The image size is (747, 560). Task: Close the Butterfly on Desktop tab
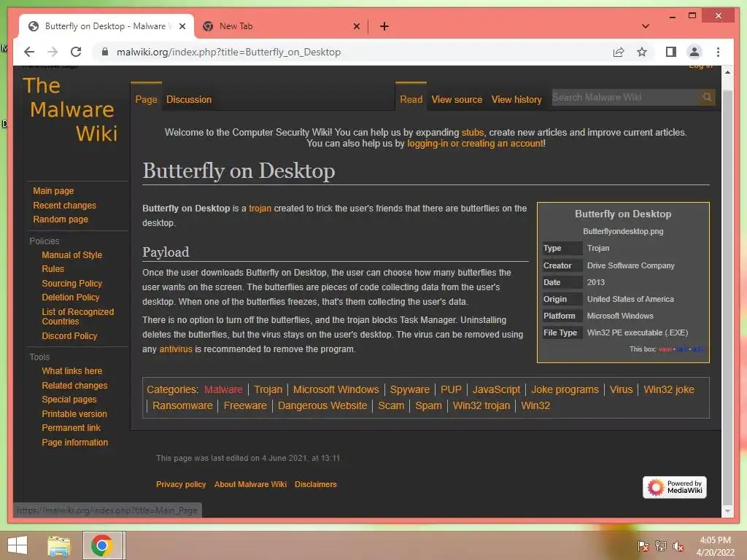182,26
